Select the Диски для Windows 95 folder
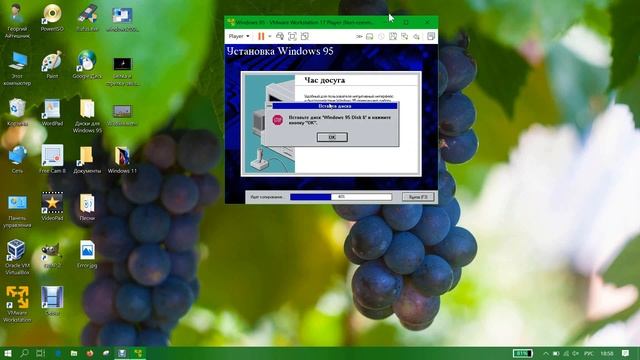 coord(87,116)
